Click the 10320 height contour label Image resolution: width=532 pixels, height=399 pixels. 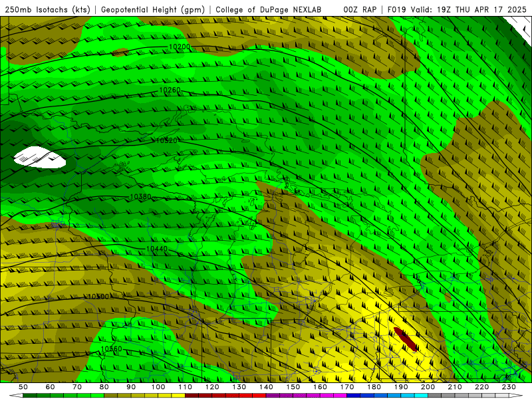point(167,140)
